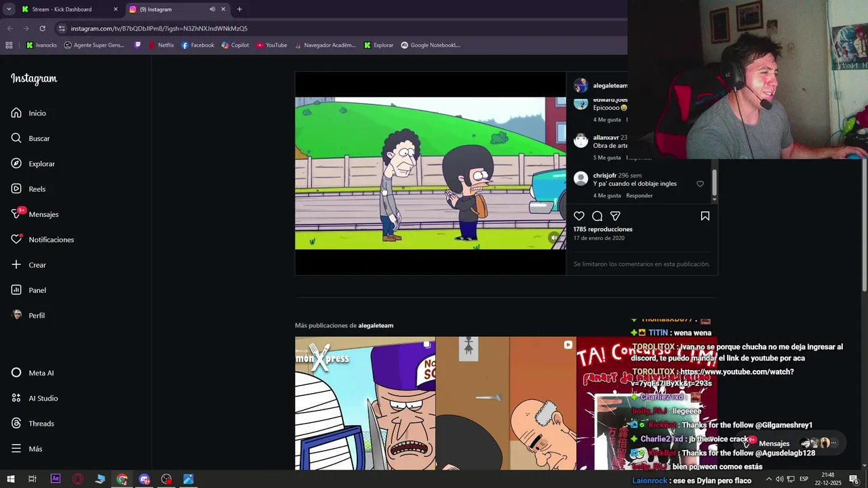Like the post with heart icon
This screenshot has height=488, width=868.
tap(579, 216)
